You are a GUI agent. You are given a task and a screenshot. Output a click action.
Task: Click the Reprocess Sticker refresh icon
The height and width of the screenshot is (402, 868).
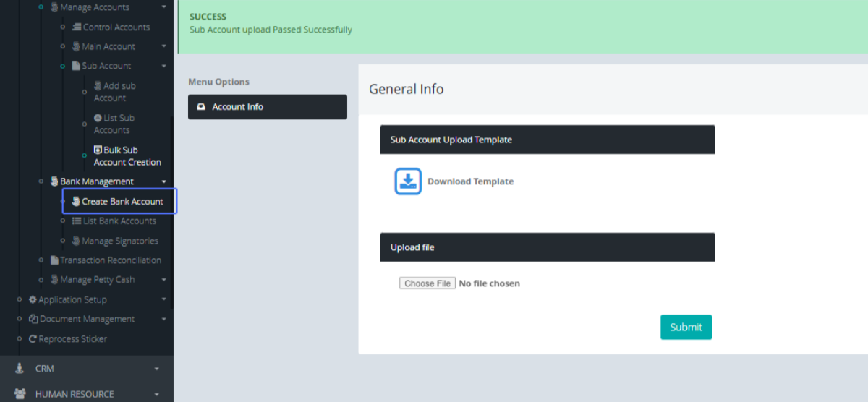[33, 338]
